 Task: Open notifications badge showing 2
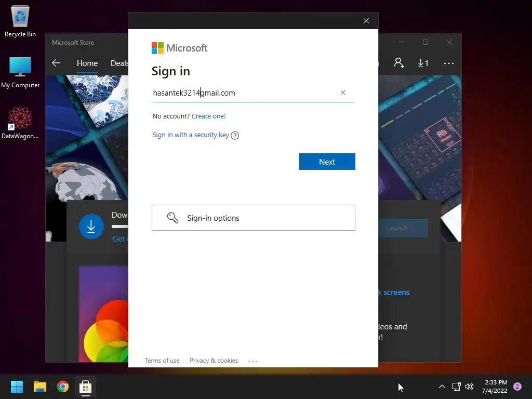click(x=517, y=387)
